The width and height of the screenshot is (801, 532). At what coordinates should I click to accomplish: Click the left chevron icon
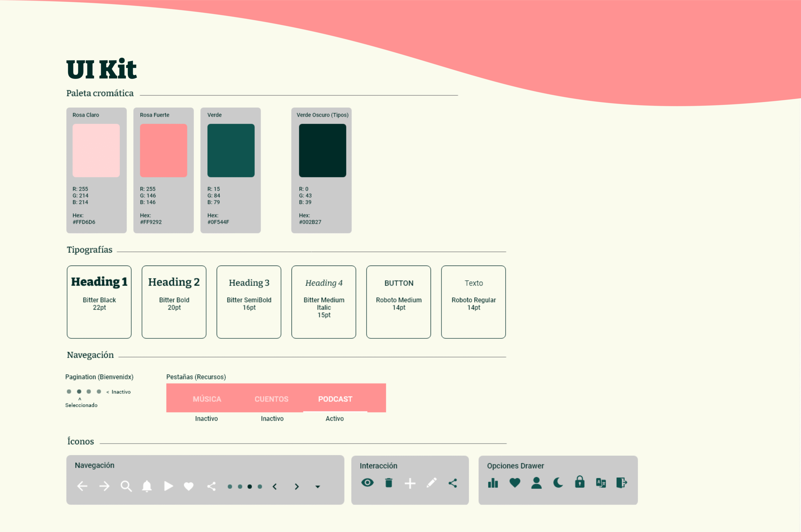(x=275, y=487)
